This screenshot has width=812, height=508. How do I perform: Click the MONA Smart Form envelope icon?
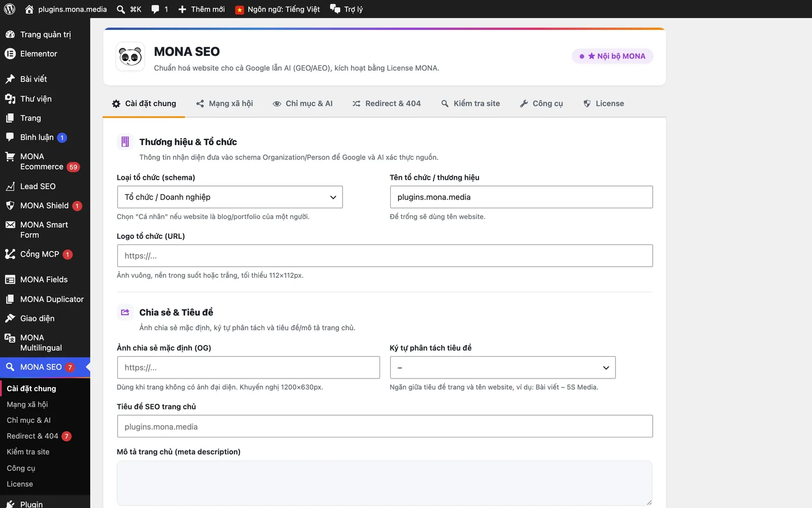coord(10,225)
